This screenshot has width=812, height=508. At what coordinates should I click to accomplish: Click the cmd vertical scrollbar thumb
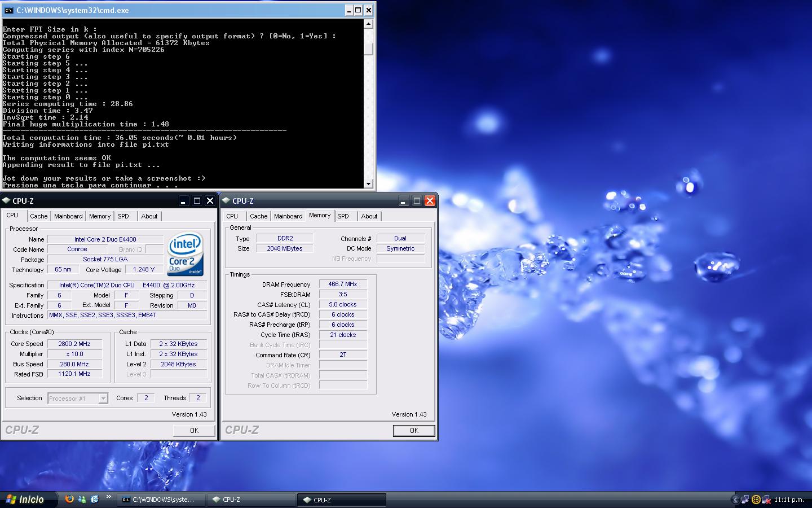point(368,48)
